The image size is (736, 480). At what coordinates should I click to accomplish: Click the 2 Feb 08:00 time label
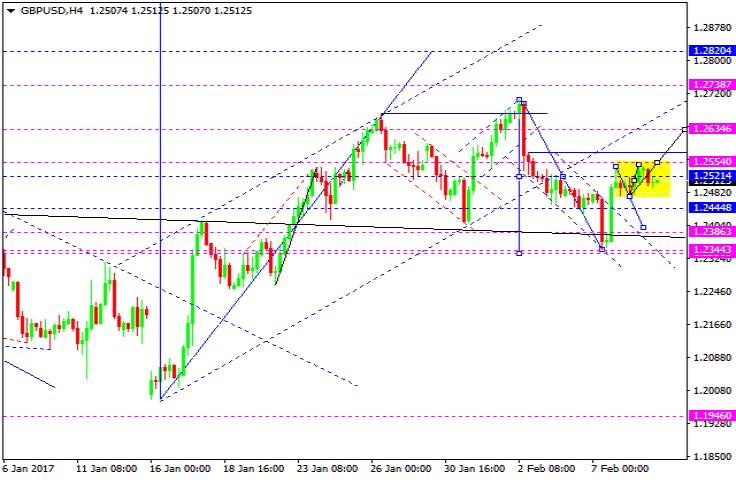546,468
